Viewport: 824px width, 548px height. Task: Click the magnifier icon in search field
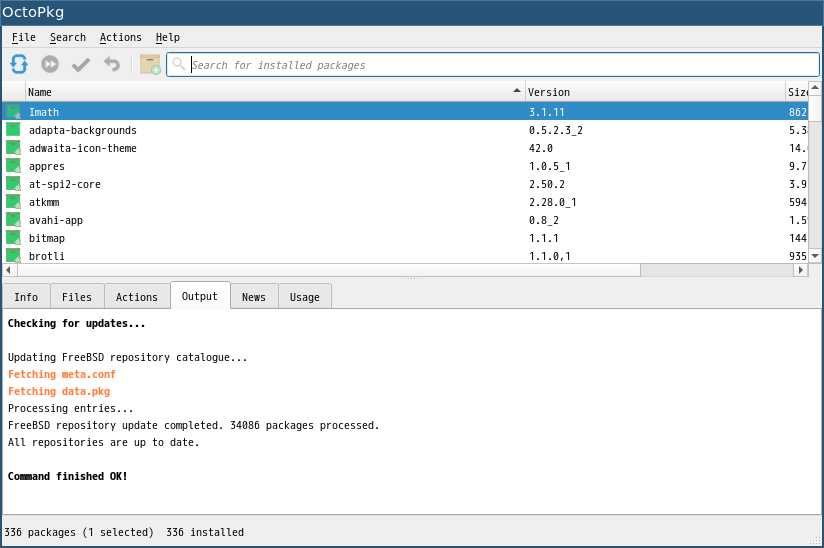point(179,64)
